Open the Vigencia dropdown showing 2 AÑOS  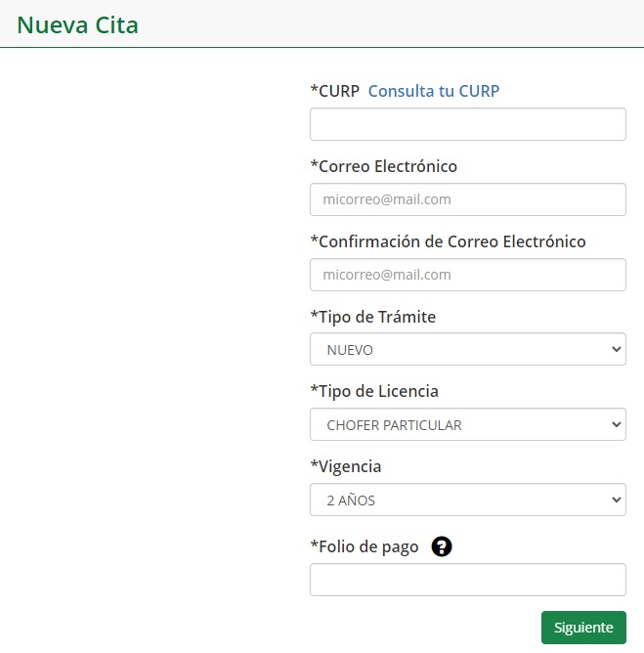(x=467, y=500)
